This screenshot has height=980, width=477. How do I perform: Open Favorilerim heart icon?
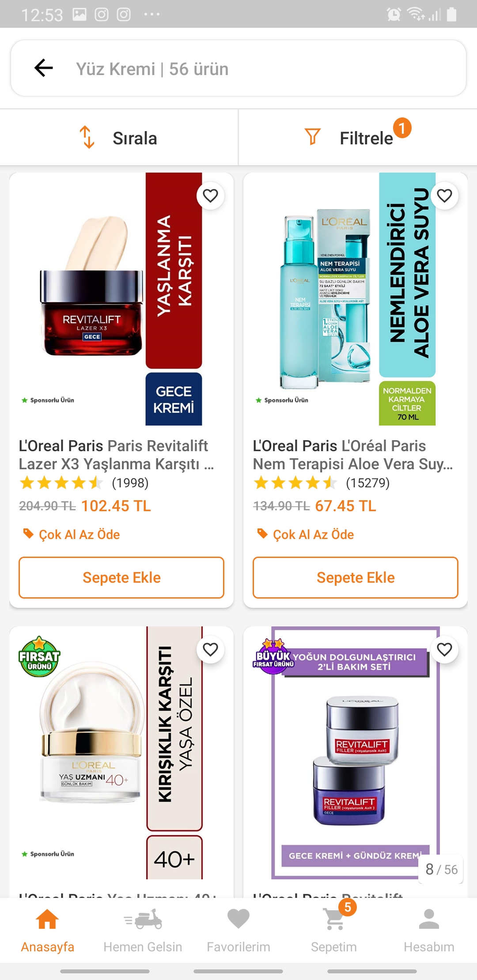pyautogui.click(x=238, y=930)
